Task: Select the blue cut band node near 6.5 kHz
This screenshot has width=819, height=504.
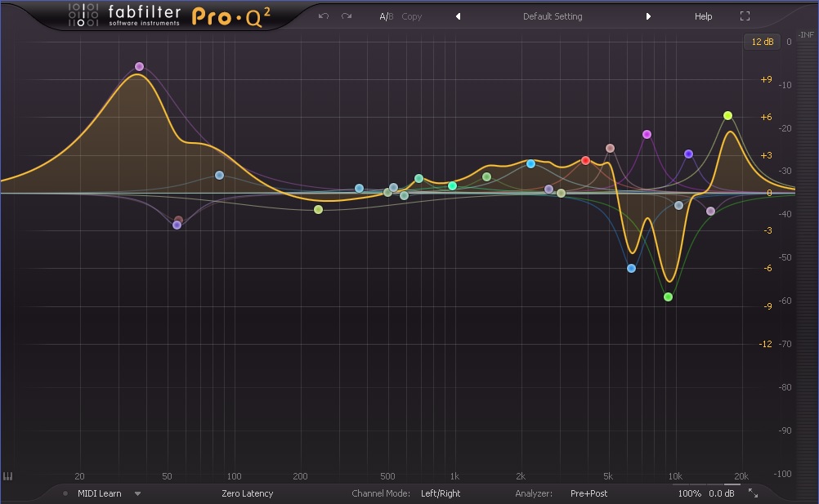Action: click(x=632, y=268)
